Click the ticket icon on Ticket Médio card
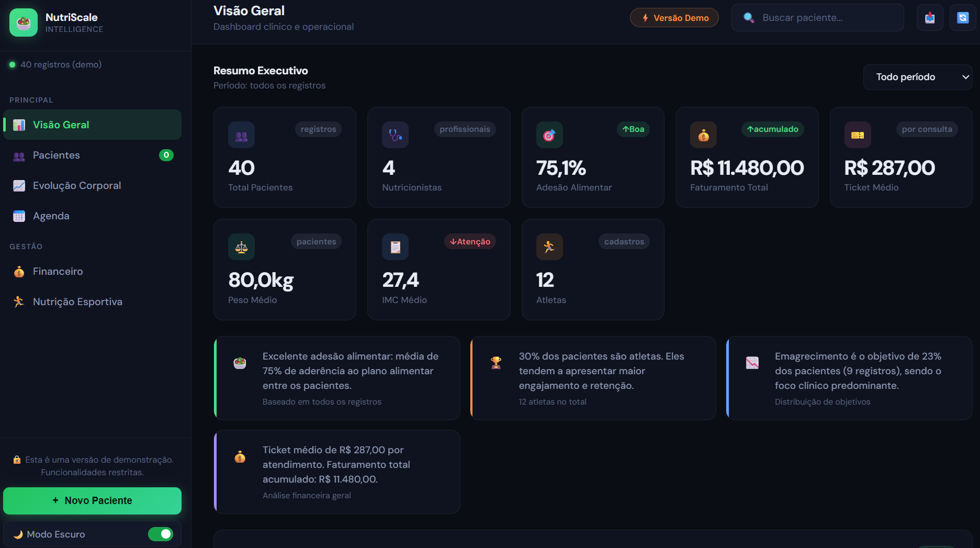 pos(858,135)
